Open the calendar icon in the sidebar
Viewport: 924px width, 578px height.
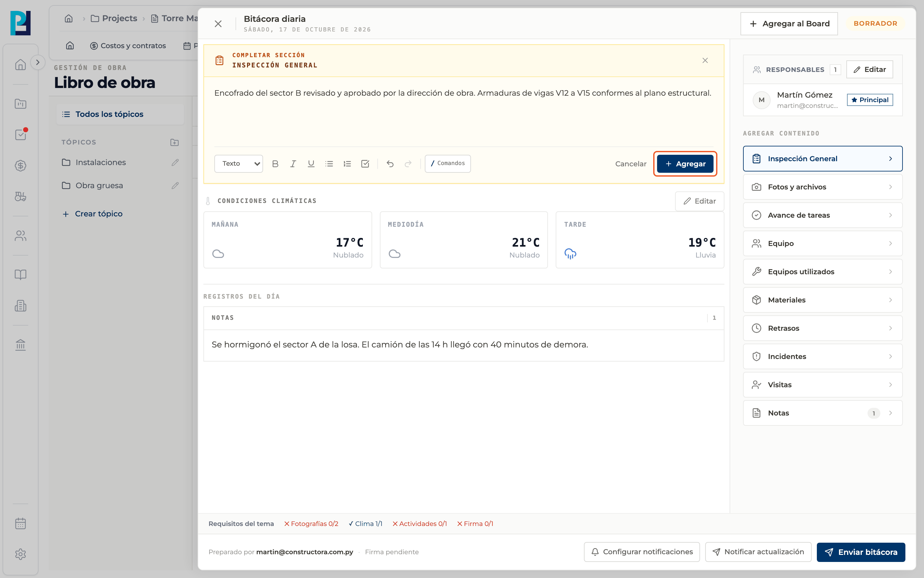tap(21, 523)
